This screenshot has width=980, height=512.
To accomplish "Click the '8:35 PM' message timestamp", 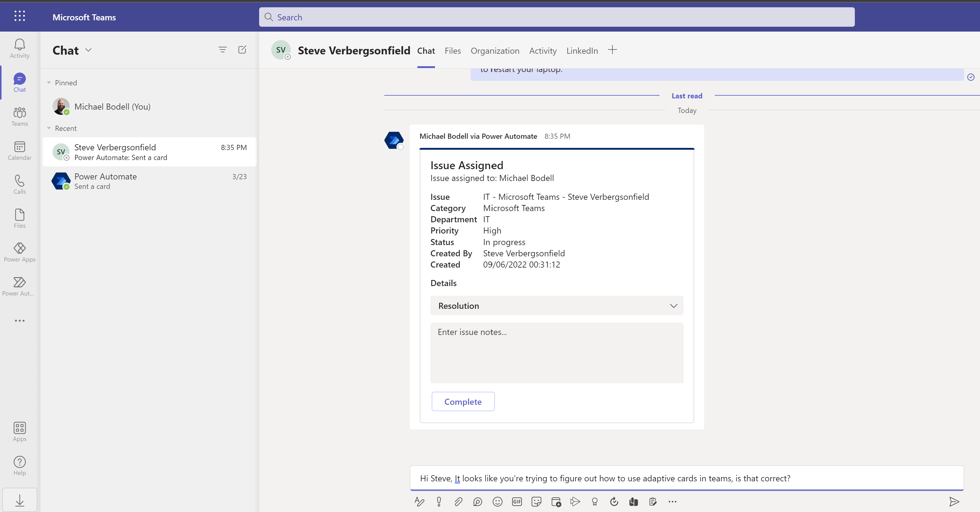I will click(x=557, y=136).
